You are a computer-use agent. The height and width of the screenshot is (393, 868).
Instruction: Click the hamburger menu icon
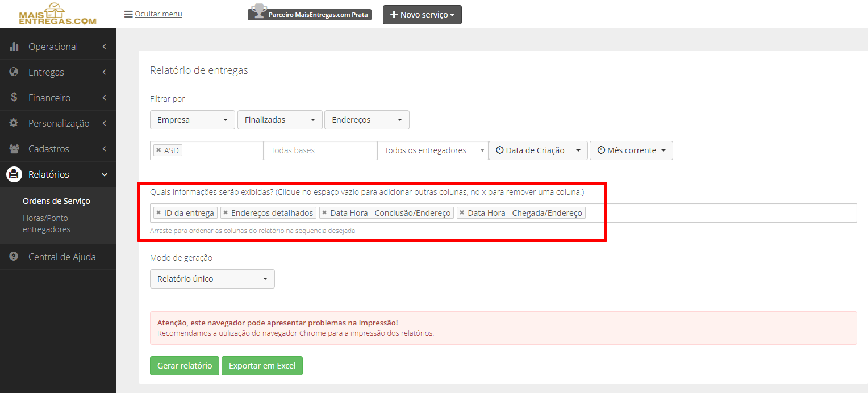tap(128, 14)
